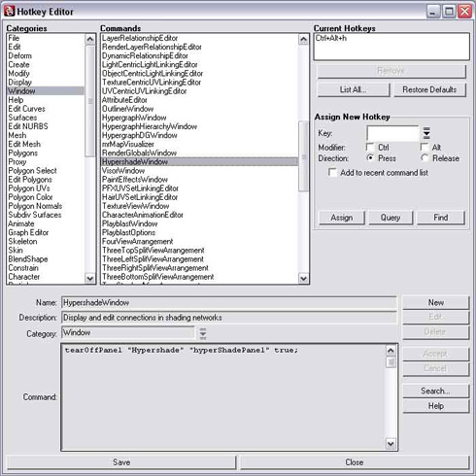This screenshot has width=476, height=476.
Task: Check Add to recent command list
Action: pyautogui.click(x=332, y=172)
